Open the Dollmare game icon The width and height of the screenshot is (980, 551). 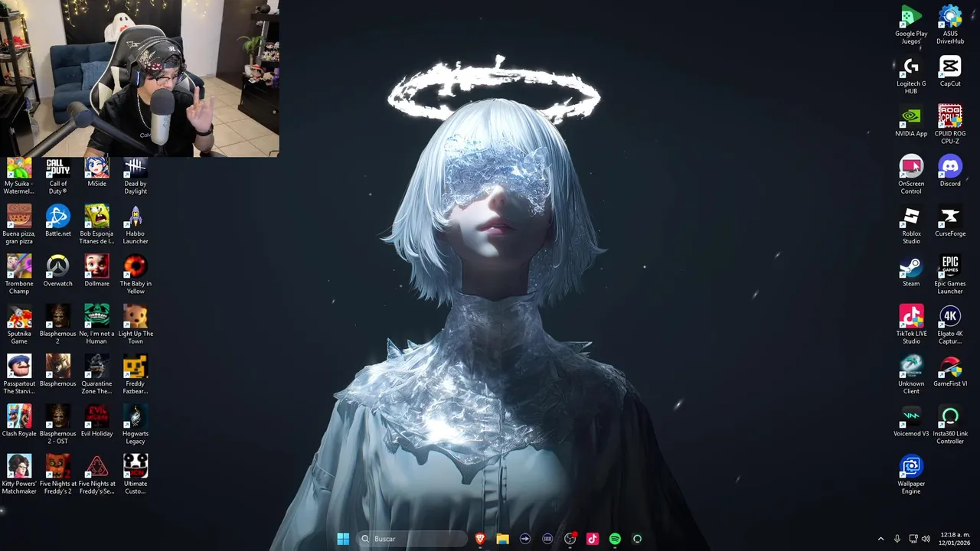pyautogui.click(x=96, y=272)
